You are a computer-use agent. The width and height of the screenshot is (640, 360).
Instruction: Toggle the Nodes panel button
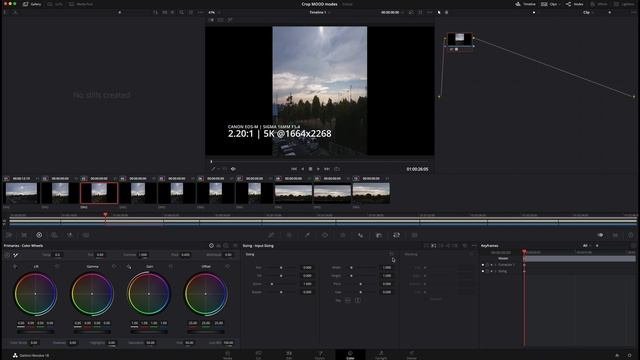574,4
